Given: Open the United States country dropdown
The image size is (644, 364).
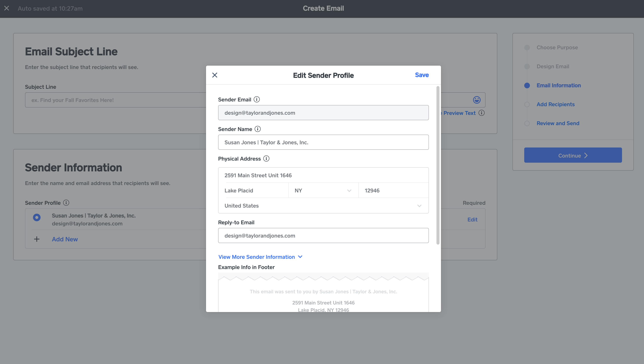Looking at the screenshot, I should pos(323,206).
